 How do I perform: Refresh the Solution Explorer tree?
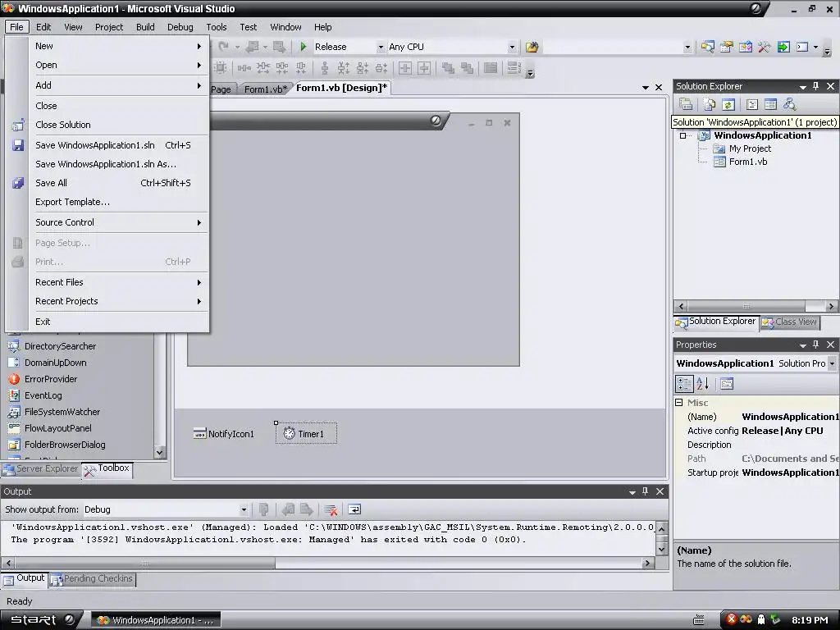tap(728, 104)
